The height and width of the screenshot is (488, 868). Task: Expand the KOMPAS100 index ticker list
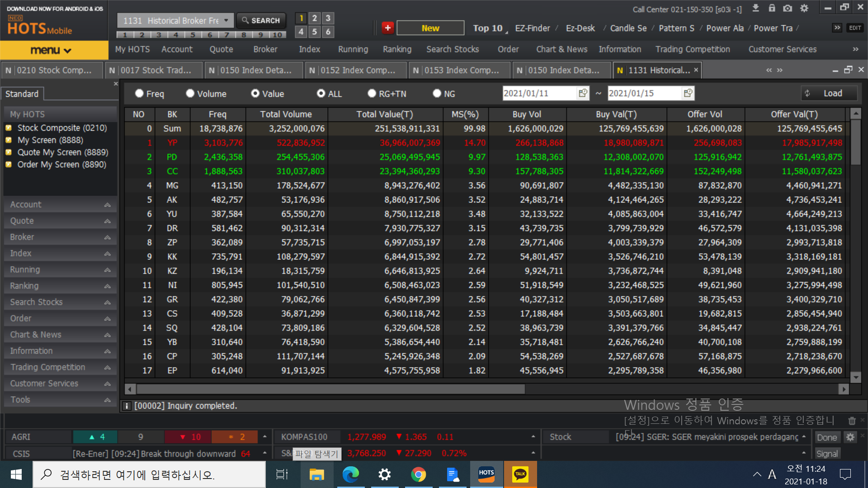(x=533, y=436)
